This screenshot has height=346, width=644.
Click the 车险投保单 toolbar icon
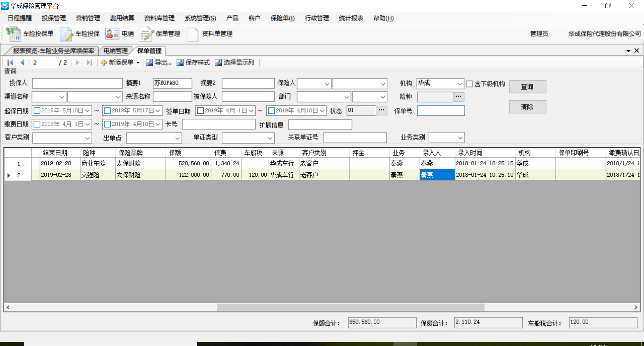coord(14,34)
